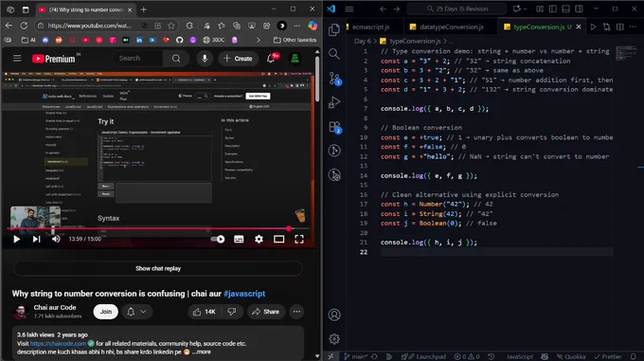Toggle YouTube autoplay switch
Screen dimensions: 644x361
[217, 239]
